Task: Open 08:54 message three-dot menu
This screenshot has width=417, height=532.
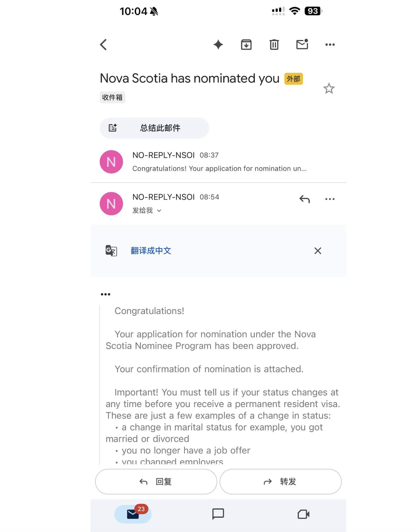Action: [x=330, y=199]
